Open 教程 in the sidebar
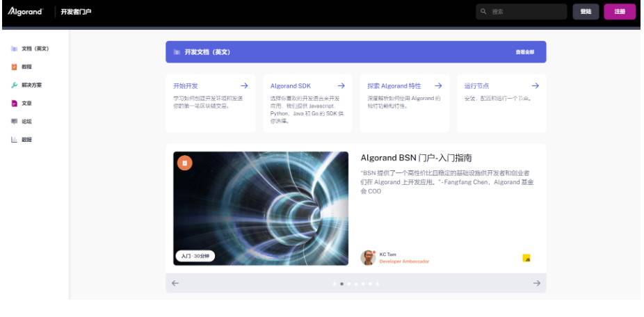Viewport: 644px width, 317px height. click(x=26, y=67)
